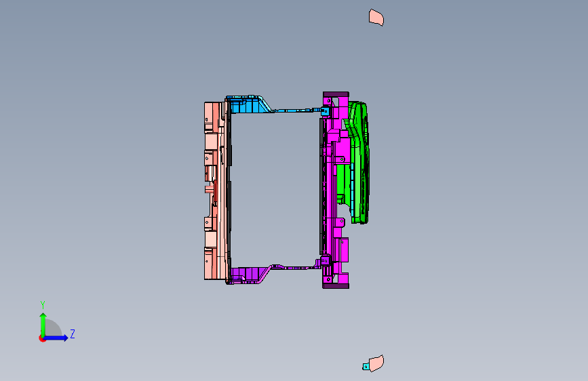This screenshot has height=381, width=588.
Task: Click the blue Z axis arrow of triad
Action: point(56,338)
